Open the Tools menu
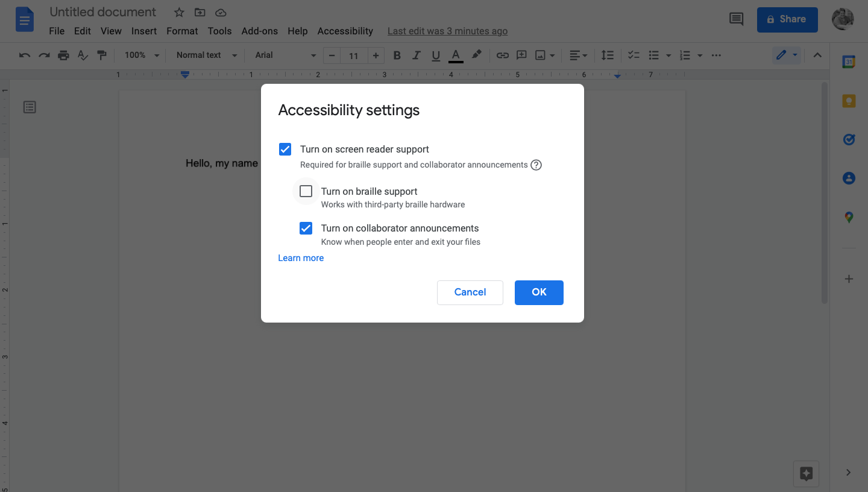The image size is (868, 492). 219,31
